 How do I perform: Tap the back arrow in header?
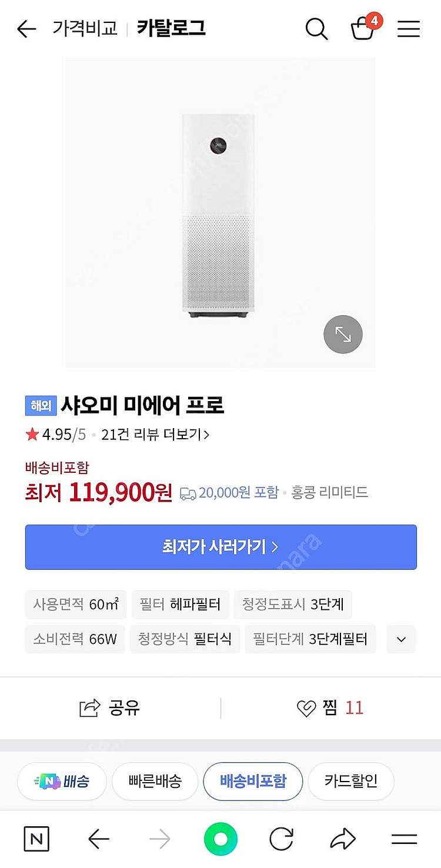(x=26, y=29)
